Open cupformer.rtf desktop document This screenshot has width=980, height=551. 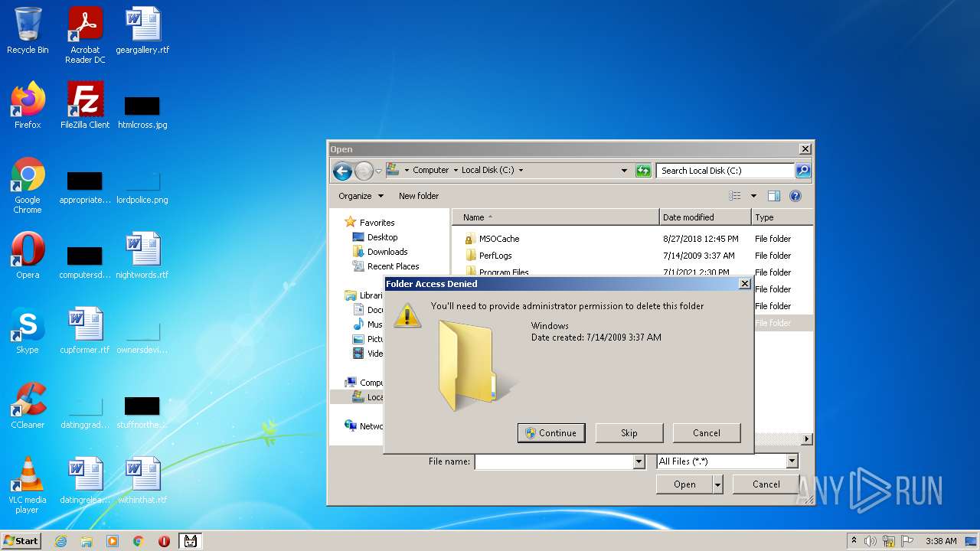click(85, 331)
